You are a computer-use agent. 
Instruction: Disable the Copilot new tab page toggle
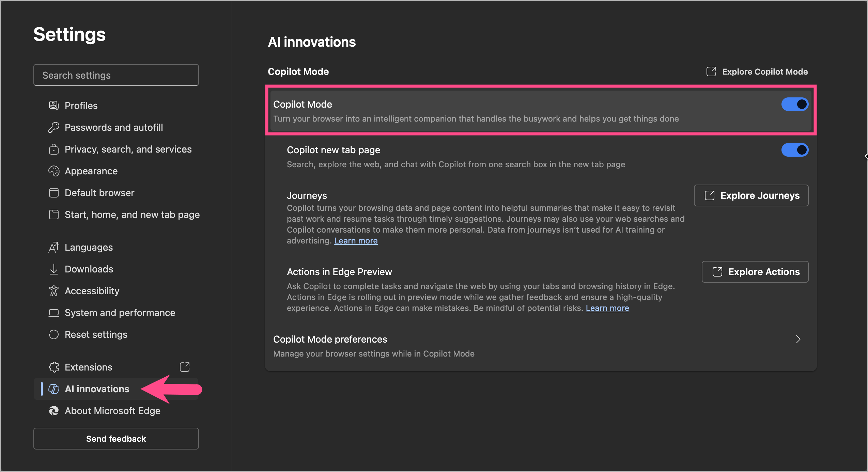[x=794, y=150]
